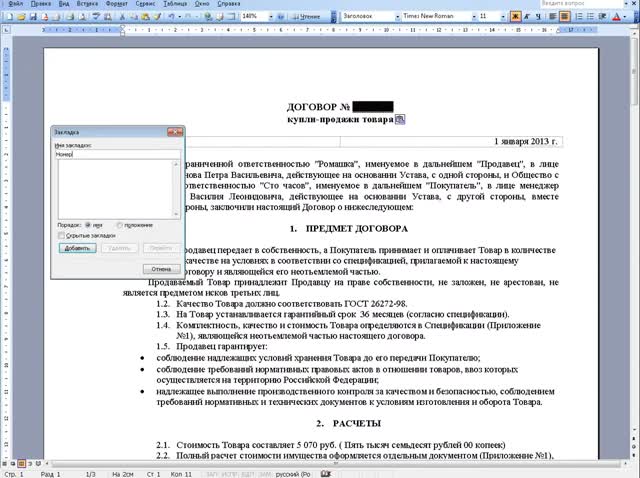Viewport: 640px width, 478px height.
Task: Toggle italic formatting (К)
Action: pos(527,16)
